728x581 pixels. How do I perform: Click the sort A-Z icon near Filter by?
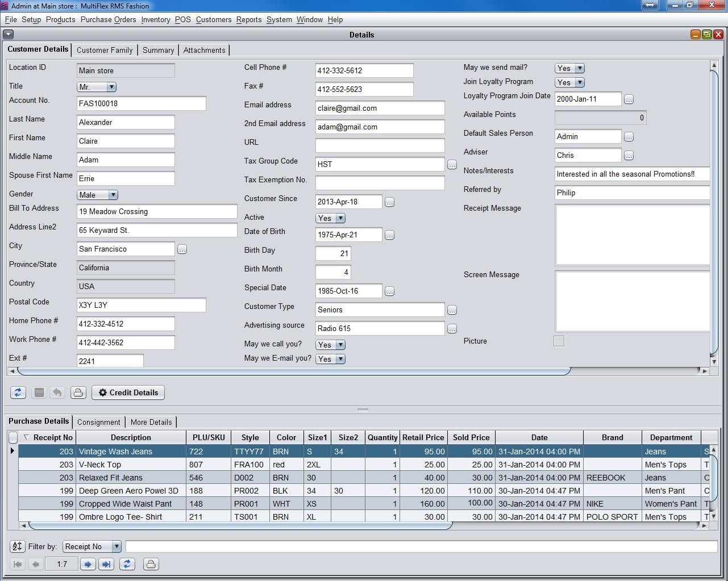tap(17, 546)
